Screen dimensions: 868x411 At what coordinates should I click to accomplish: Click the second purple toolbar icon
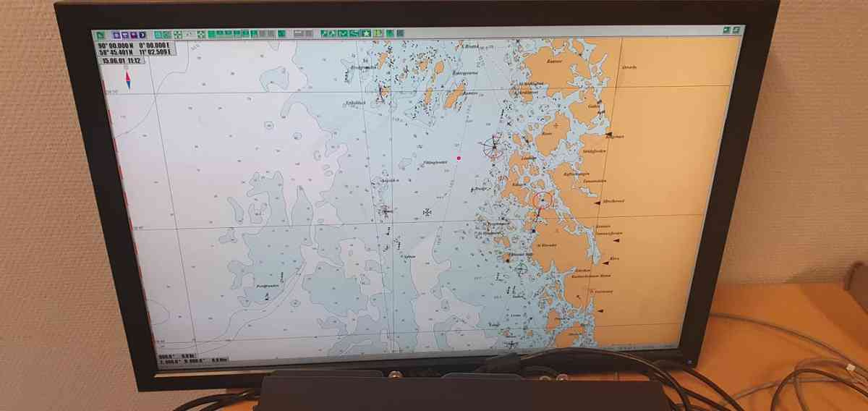(124, 34)
